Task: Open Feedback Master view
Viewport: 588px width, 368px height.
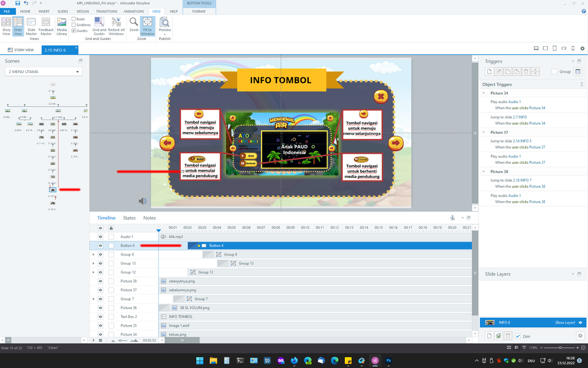Action: tap(46, 27)
